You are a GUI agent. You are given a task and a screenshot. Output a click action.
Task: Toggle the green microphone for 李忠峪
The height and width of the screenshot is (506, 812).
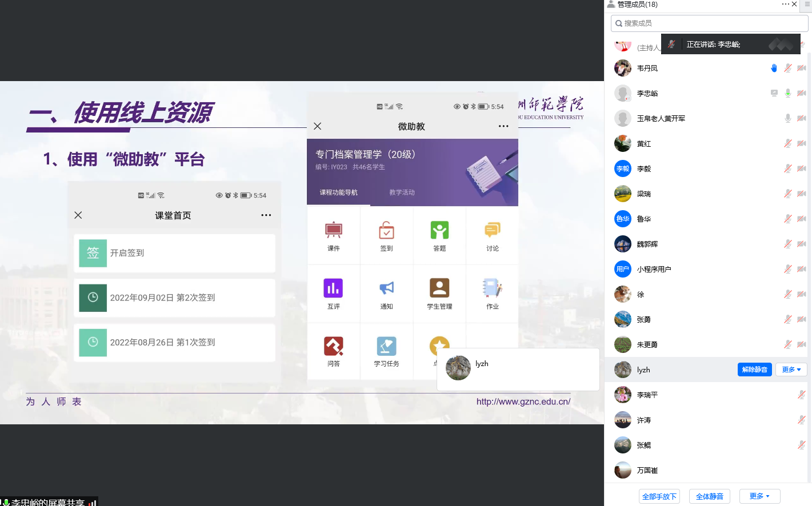click(x=788, y=93)
